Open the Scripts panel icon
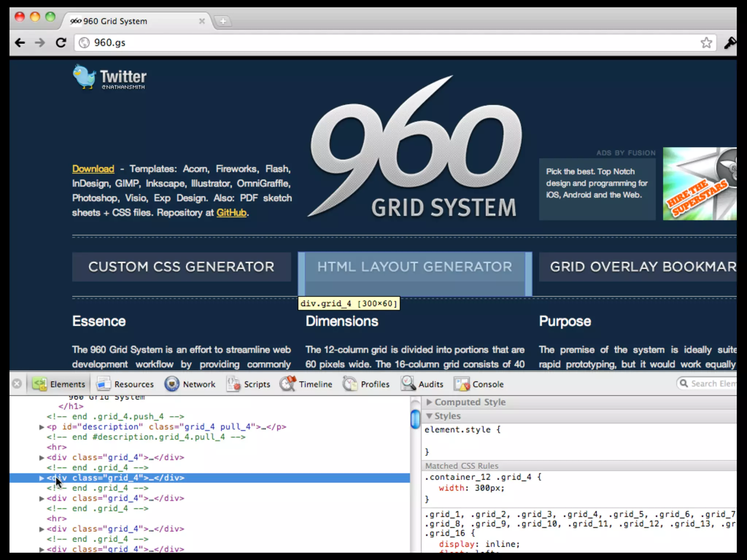This screenshot has width=747, height=560. [x=233, y=384]
